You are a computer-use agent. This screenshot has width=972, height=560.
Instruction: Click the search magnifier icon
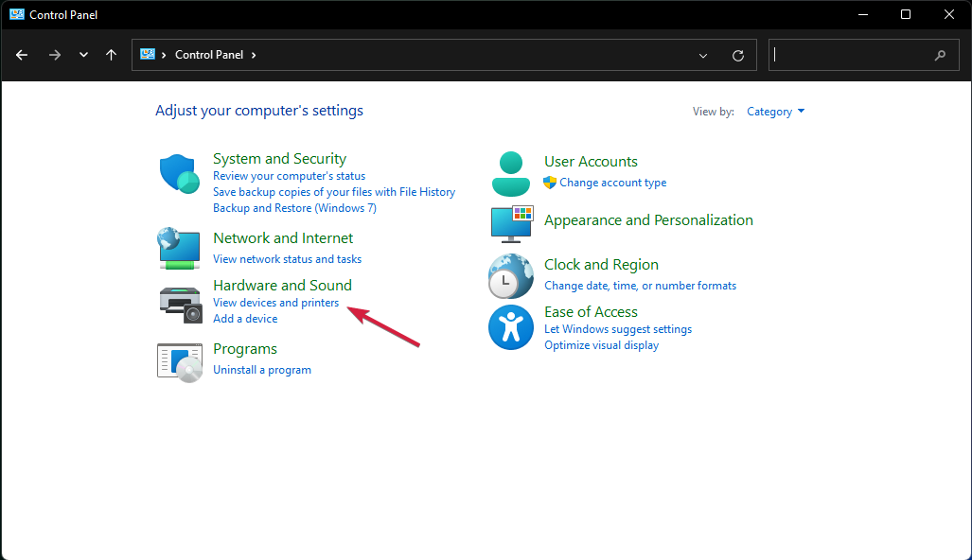tap(940, 55)
